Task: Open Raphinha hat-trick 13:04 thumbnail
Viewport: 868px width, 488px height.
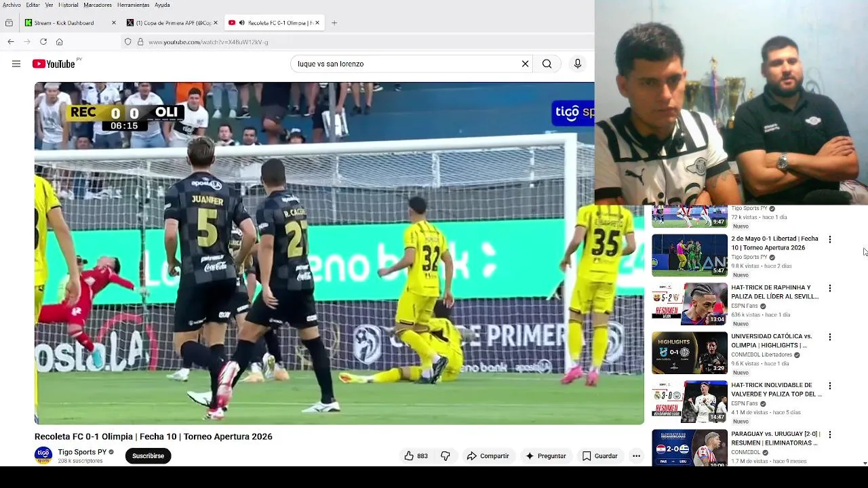Action: [690, 304]
